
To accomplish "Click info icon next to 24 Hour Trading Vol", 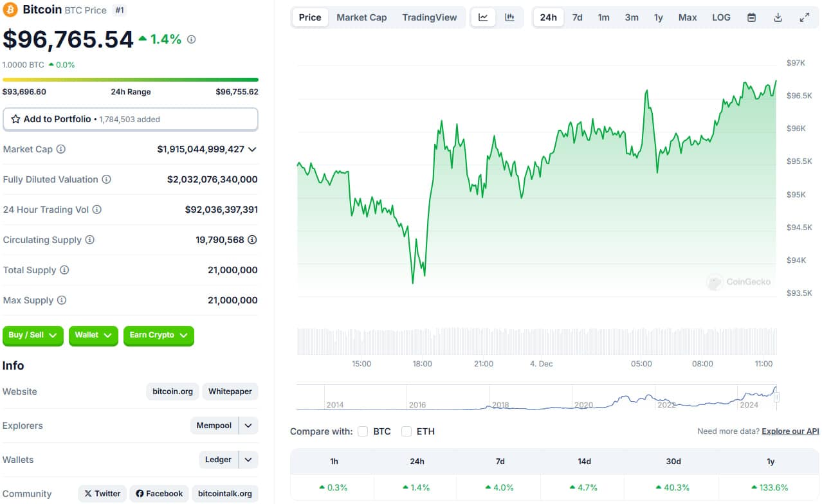I will tap(97, 210).
